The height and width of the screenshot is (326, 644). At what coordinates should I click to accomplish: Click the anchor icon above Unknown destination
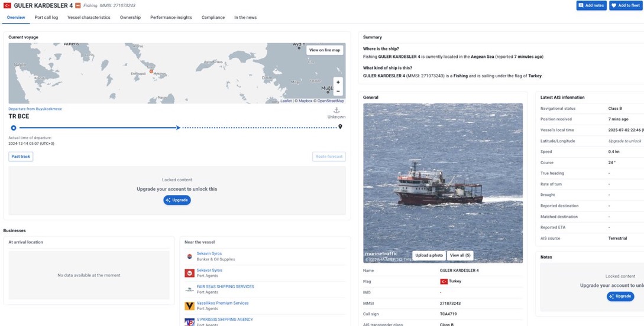(x=336, y=110)
